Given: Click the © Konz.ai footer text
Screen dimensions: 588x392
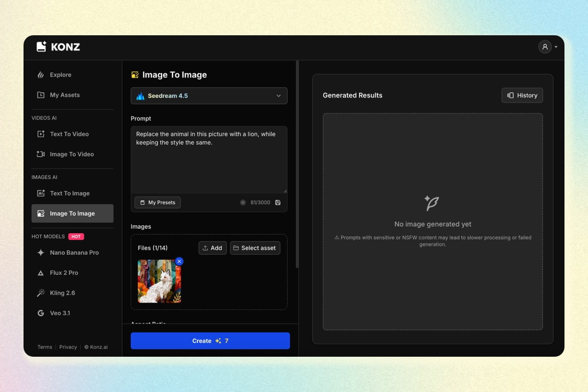Looking at the screenshot, I should [x=96, y=347].
